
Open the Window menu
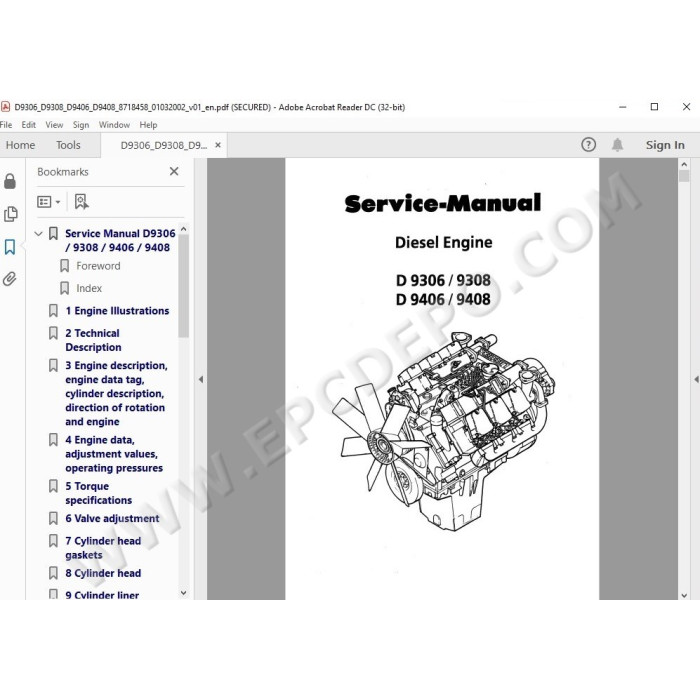(114, 125)
